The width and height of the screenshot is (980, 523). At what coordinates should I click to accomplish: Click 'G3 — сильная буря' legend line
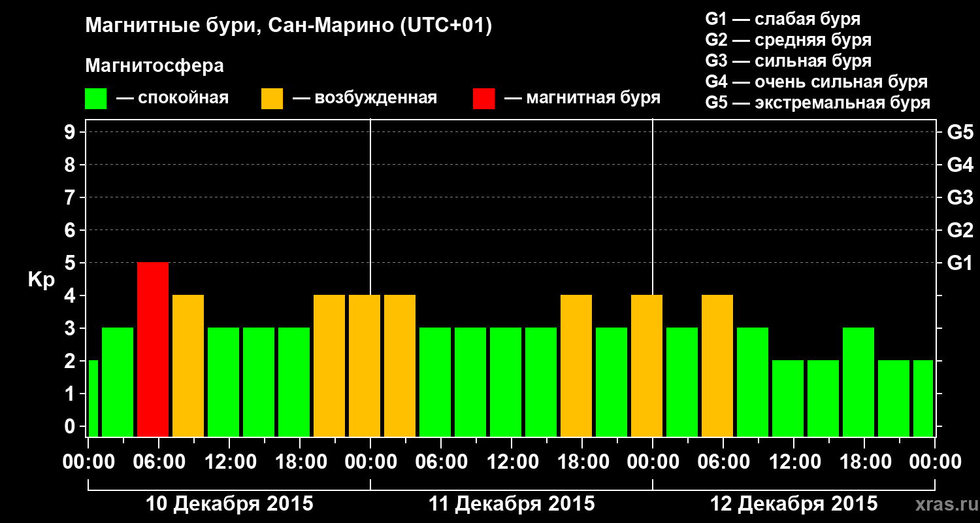[788, 61]
